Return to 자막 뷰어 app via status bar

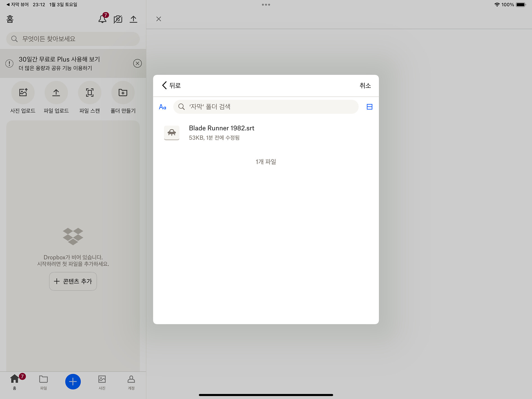[17, 4]
